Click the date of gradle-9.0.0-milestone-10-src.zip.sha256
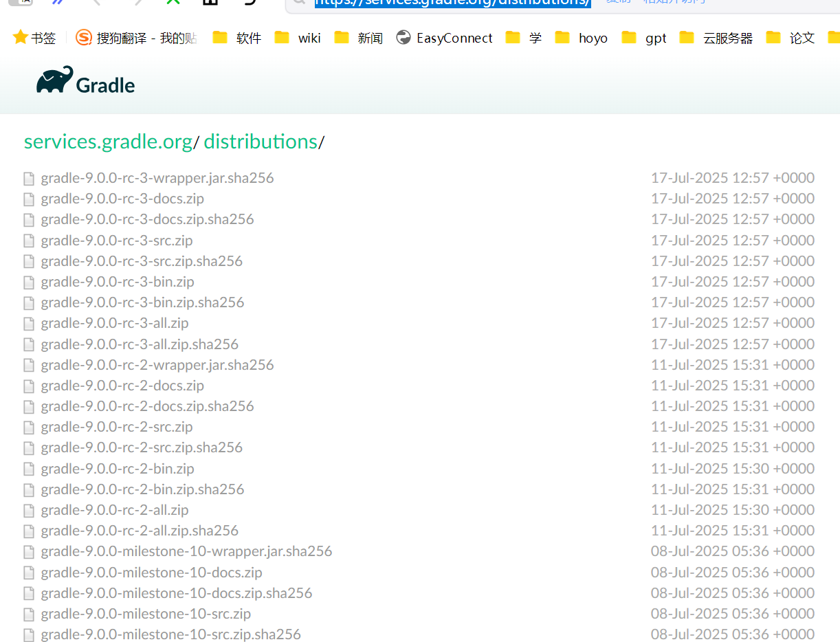Screen dimensions: 840x642 (733, 634)
